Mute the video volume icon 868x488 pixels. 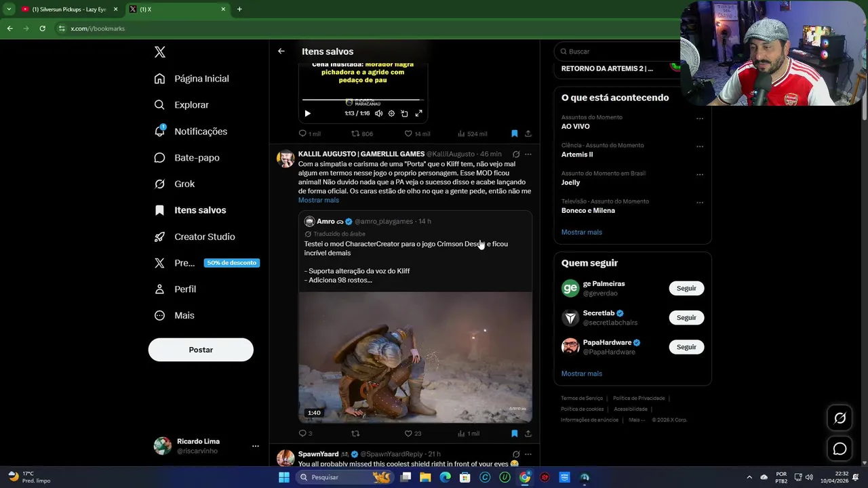(x=378, y=114)
